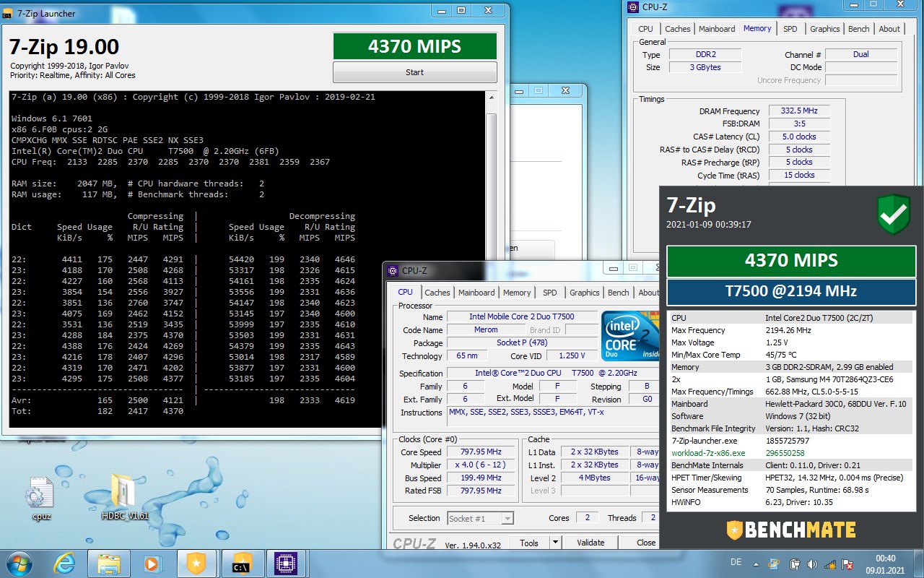
Task: Show hidden tray icons with the arrow
Action: click(x=755, y=563)
